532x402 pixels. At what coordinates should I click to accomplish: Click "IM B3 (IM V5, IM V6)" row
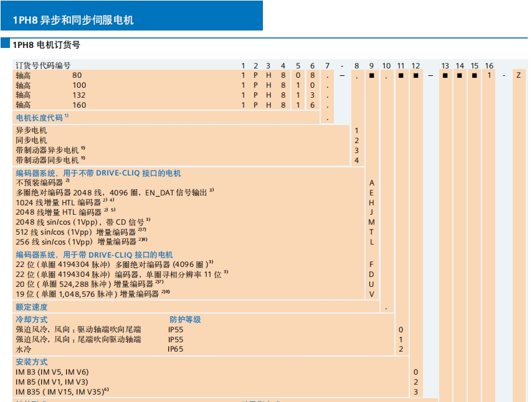point(52,372)
